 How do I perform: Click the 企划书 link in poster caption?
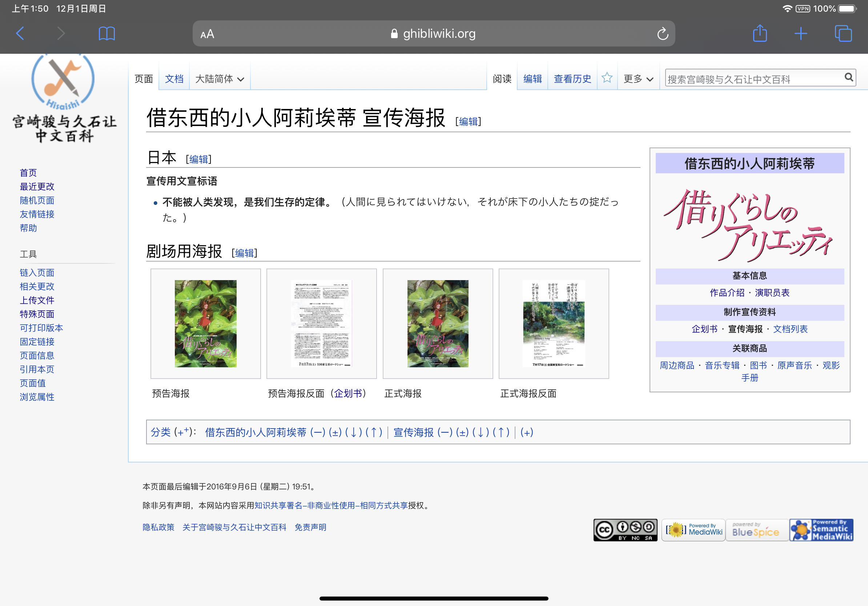point(348,394)
